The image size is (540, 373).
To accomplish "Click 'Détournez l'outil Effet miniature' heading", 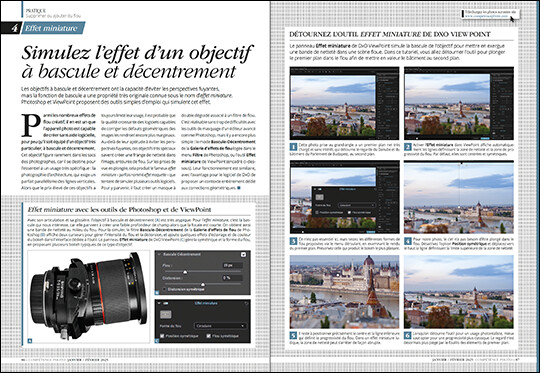I will point(390,34).
